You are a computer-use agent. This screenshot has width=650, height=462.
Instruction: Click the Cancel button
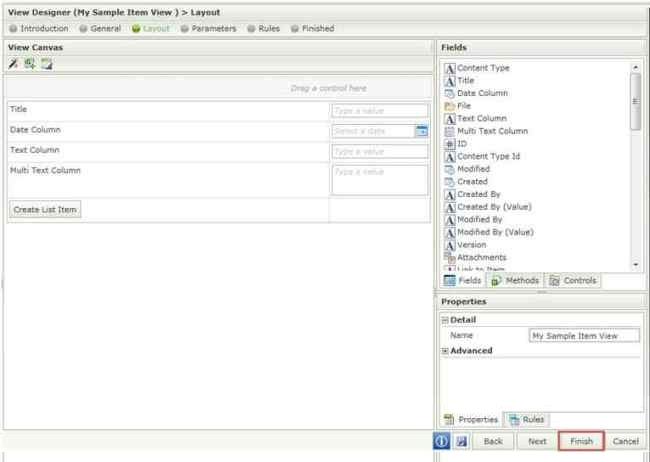point(626,441)
